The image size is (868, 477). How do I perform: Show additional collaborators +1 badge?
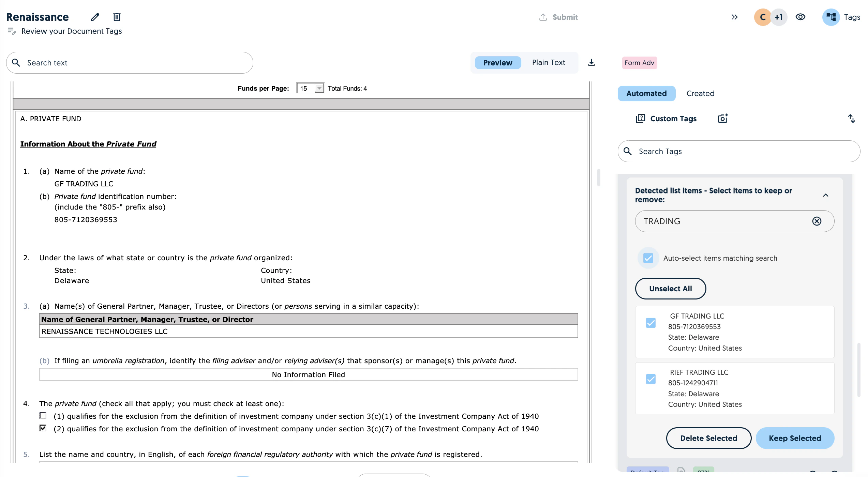(779, 17)
